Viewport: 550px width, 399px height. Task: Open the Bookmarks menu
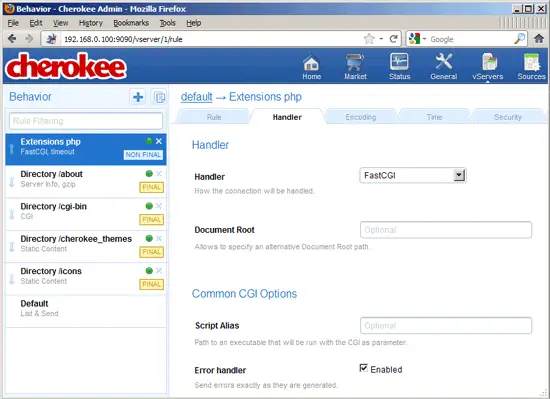tap(131, 23)
